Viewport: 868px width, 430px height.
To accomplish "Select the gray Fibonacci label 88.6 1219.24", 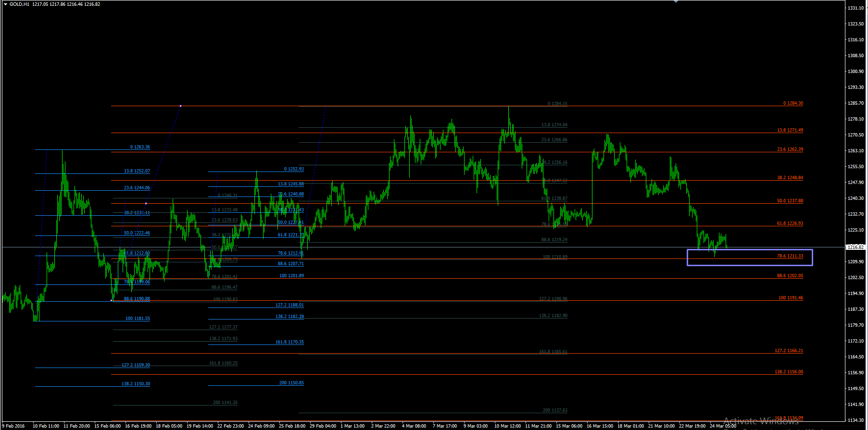I will click(x=554, y=240).
